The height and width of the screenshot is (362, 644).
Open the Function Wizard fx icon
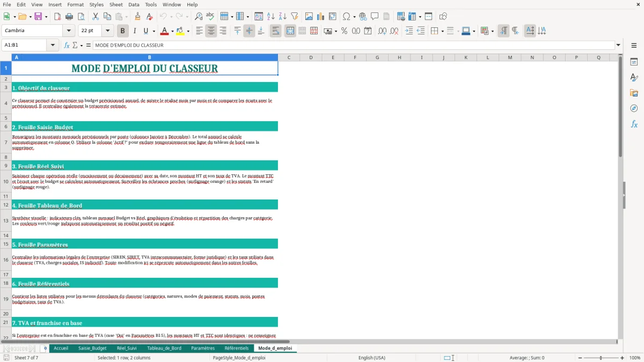[67, 45]
